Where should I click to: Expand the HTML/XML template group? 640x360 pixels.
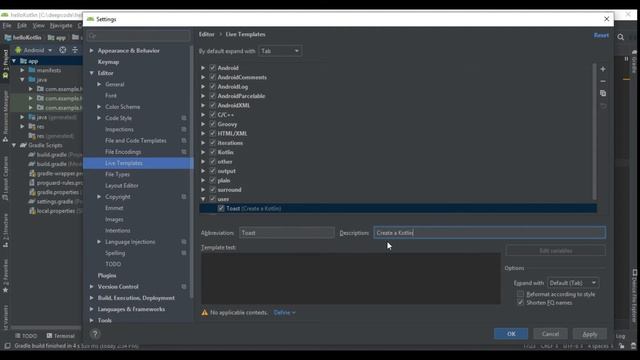tap(203, 133)
